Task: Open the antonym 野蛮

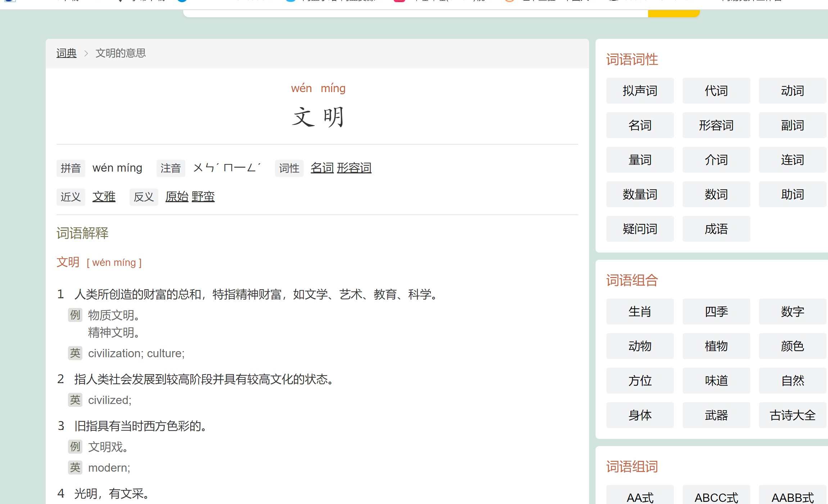Action: click(x=203, y=197)
